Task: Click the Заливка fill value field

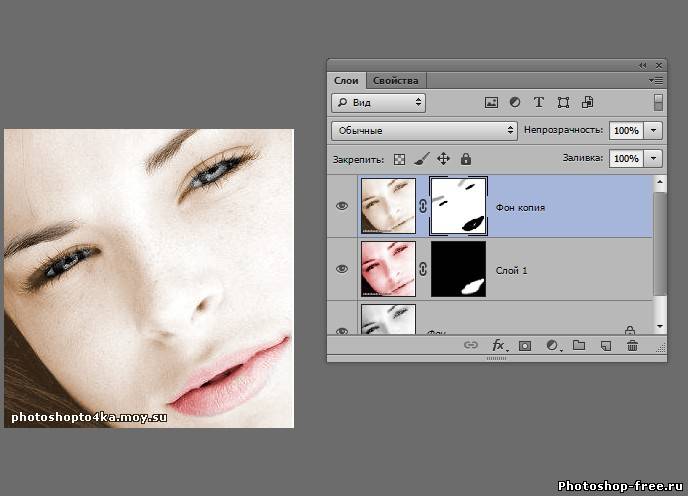Action: (626, 159)
